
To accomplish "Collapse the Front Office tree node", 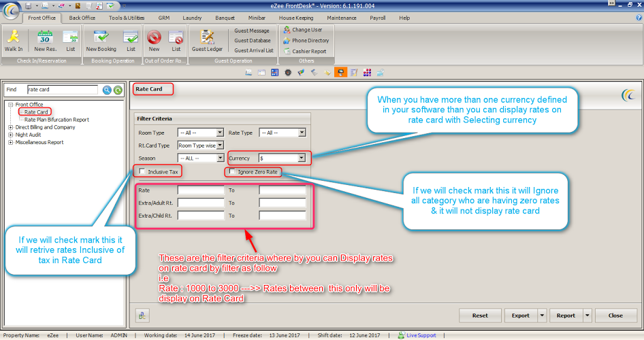I will [x=11, y=105].
